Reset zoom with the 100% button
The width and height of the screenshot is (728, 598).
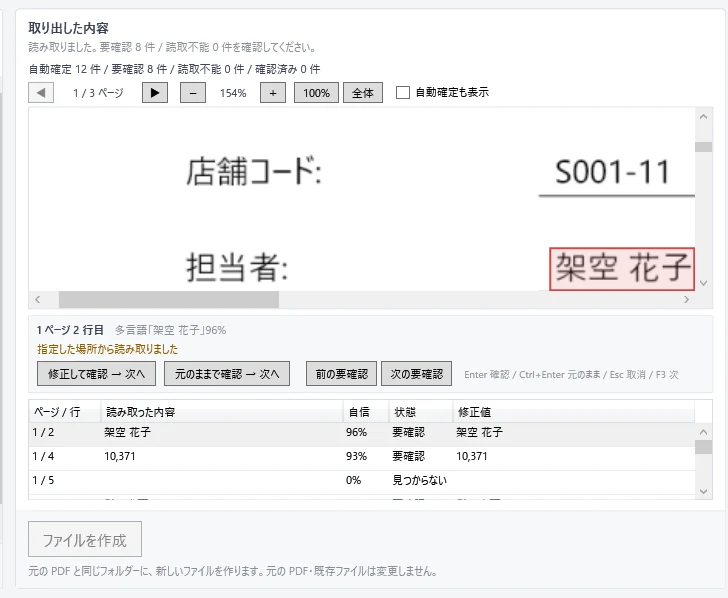point(316,93)
